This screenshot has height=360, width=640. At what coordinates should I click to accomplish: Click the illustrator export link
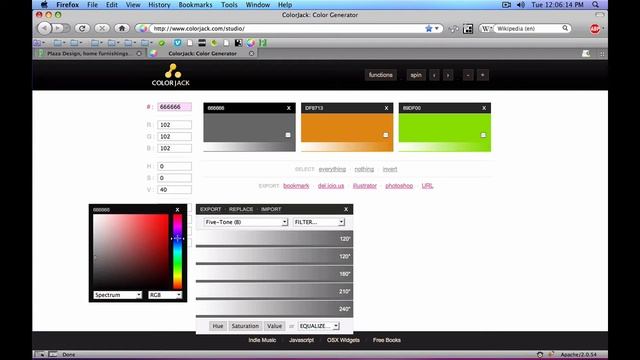pos(364,186)
